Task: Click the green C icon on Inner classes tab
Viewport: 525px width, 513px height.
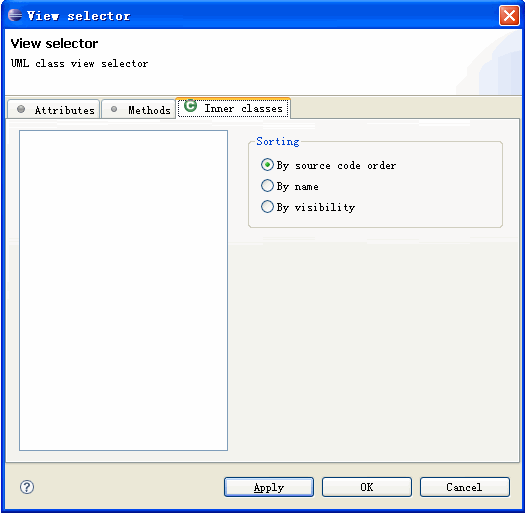Action: coord(191,106)
